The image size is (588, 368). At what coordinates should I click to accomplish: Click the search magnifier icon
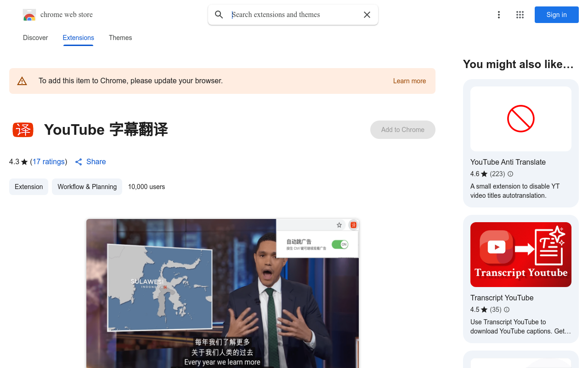[219, 15]
